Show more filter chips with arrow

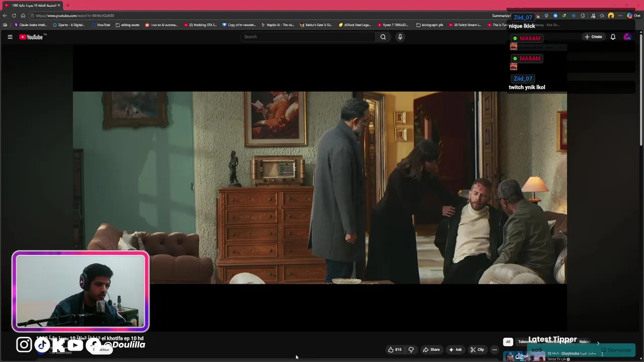[598, 343]
